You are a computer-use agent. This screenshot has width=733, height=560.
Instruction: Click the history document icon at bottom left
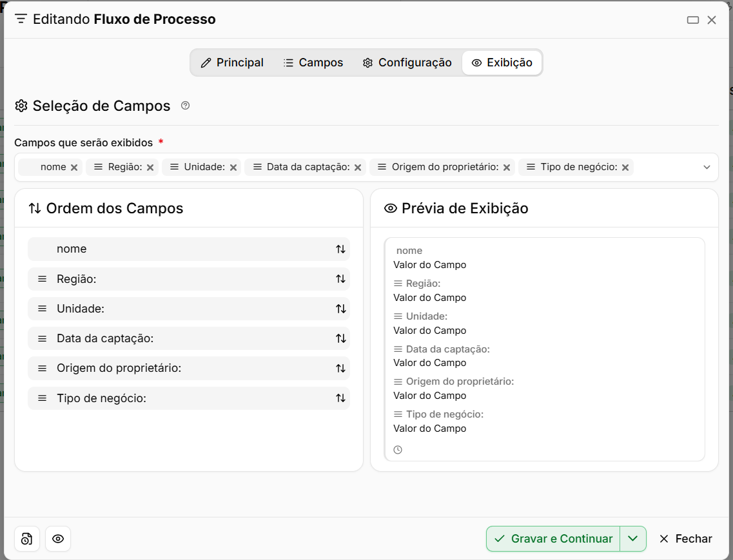tap(26, 539)
